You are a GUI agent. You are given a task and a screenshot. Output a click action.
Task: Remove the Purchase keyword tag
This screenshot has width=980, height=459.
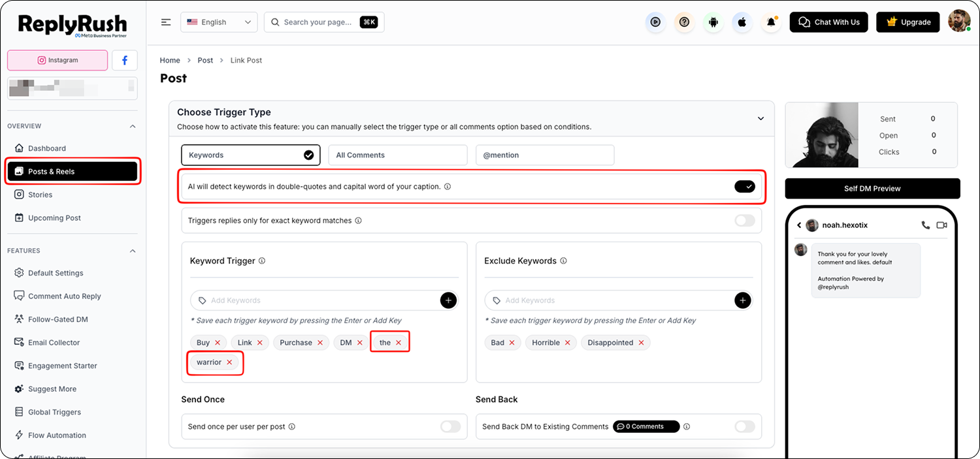[319, 343]
